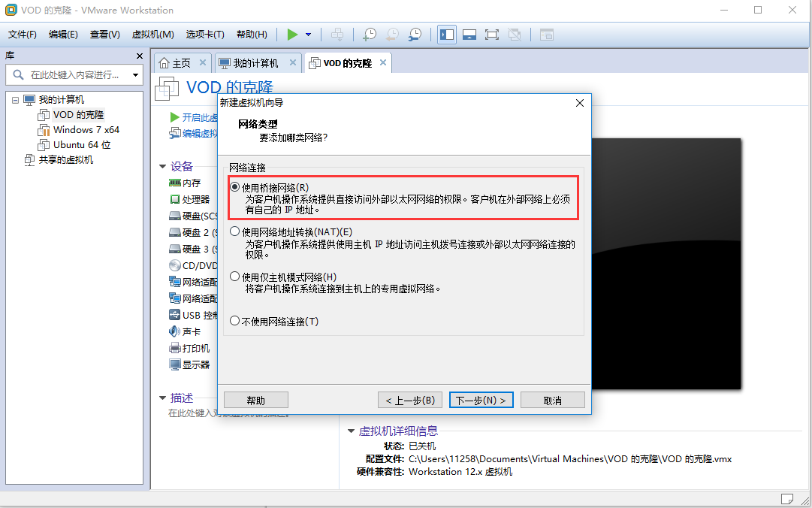
Task: Click the 已关机 status value
Action: 422,446
